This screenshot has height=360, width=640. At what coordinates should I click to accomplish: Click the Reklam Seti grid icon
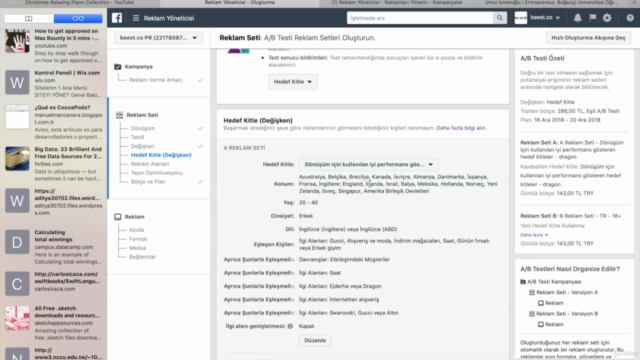click(x=119, y=115)
